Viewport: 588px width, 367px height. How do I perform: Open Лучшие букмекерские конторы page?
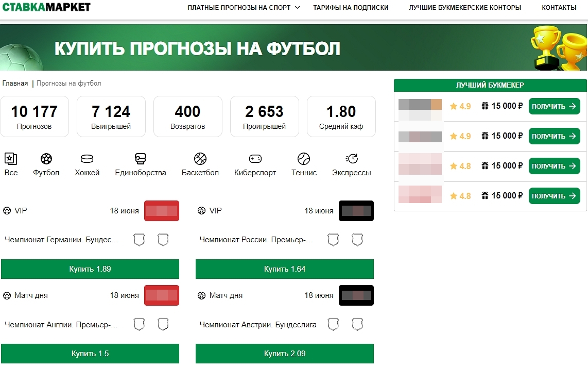point(465,8)
